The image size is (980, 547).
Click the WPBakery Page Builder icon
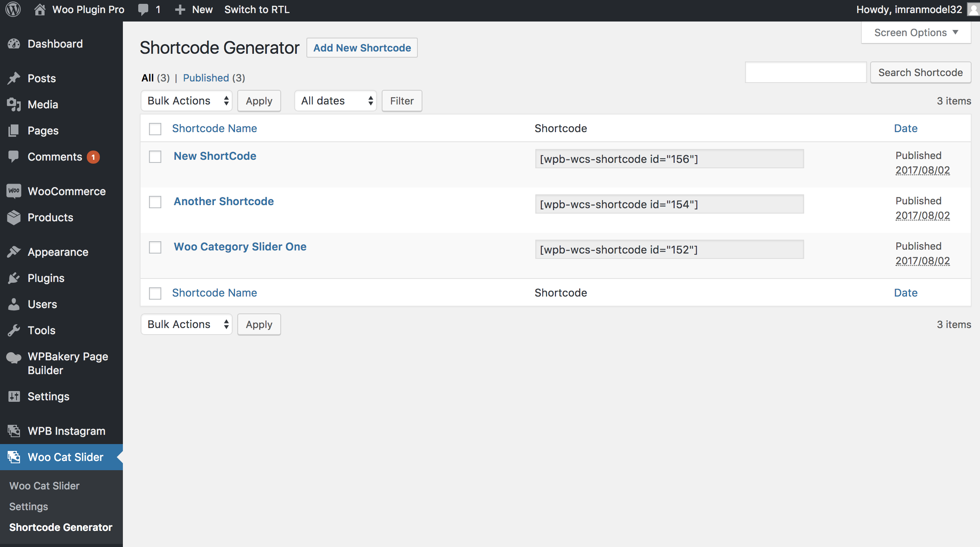click(14, 357)
